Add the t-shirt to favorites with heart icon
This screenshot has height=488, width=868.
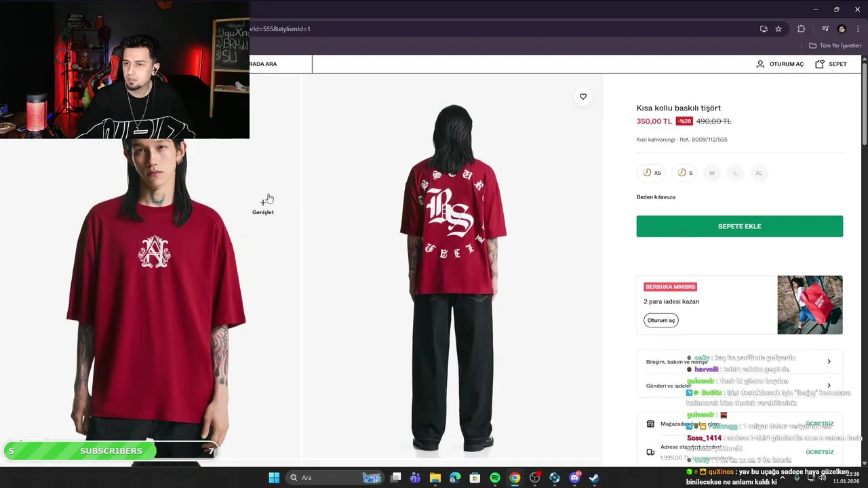click(583, 97)
